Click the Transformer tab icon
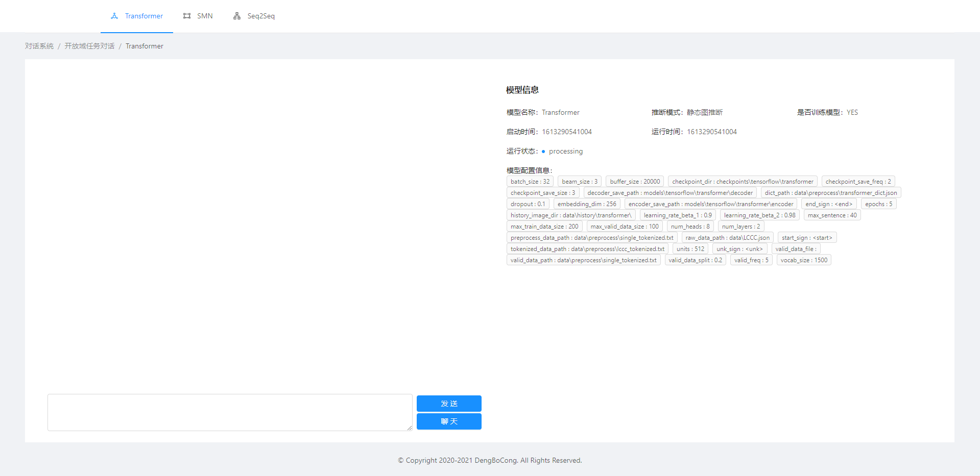Image resolution: width=980 pixels, height=476 pixels. pyautogui.click(x=114, y=16)
